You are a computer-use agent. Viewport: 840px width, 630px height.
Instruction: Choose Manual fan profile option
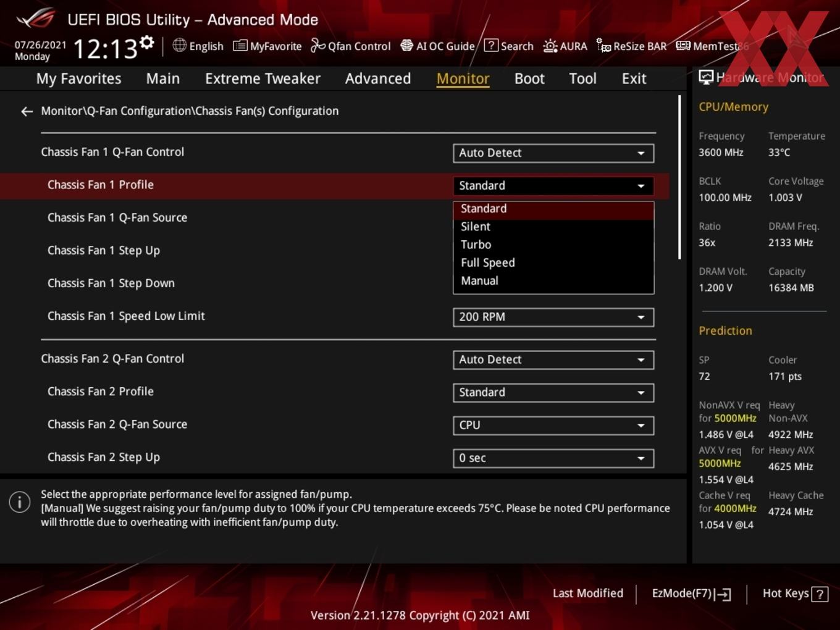point(553,280)
